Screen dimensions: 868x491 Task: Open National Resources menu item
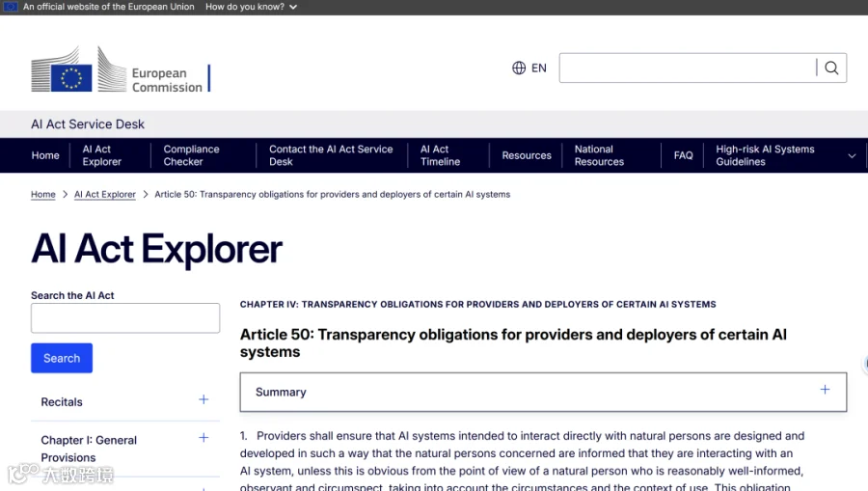(x=599, y=155)
